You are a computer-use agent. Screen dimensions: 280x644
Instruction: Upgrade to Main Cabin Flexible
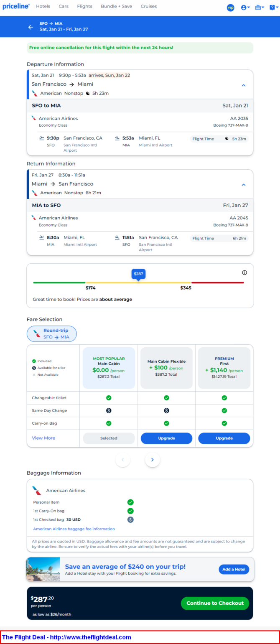[166, 438]
